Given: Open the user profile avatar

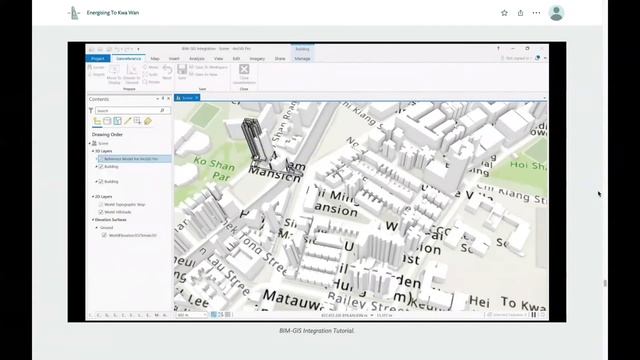Looking at the screenshot, I should click(556, 13).
